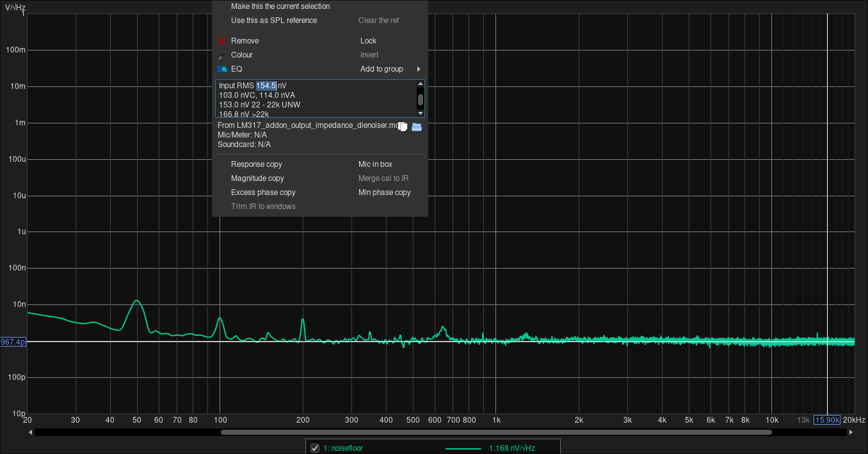The height and width of the screenshot is (454, 868).
Task: Click the notes box scroll up arrow
Action: click(421, 84)
